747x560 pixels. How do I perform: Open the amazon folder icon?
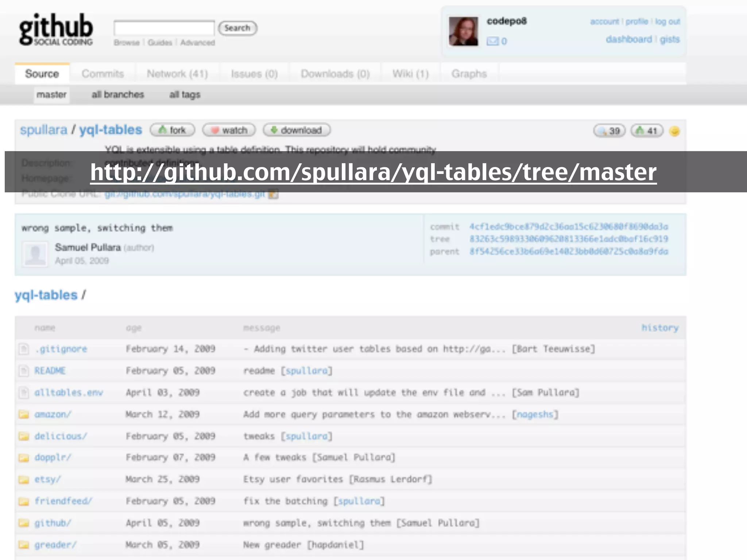click(24, 414)
